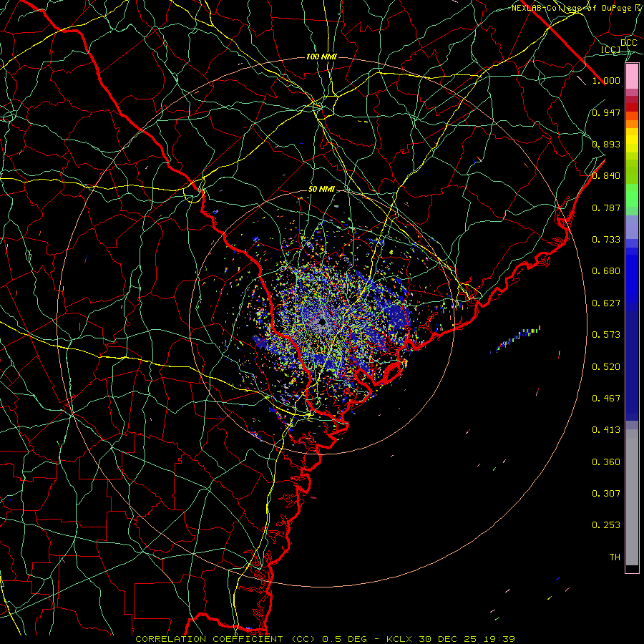The image size is (644, 644).
Task: Pick the pink swatch at the color bar top
Action: (632, 76)
